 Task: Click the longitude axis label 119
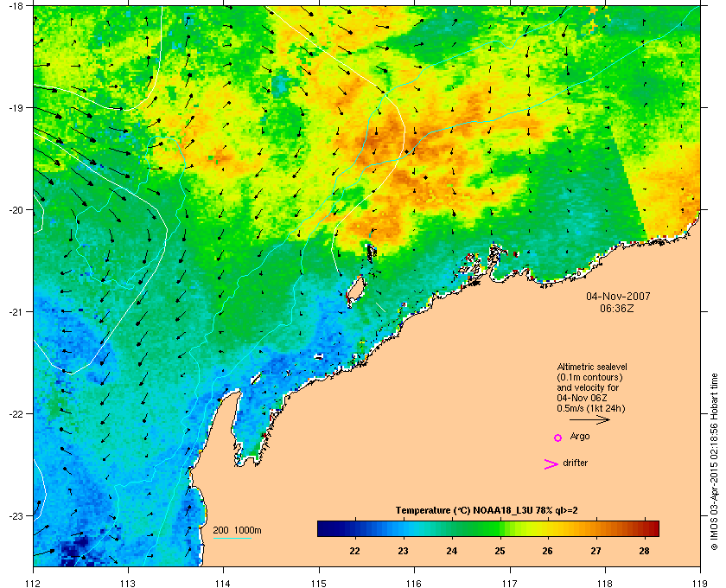point(701,583)
